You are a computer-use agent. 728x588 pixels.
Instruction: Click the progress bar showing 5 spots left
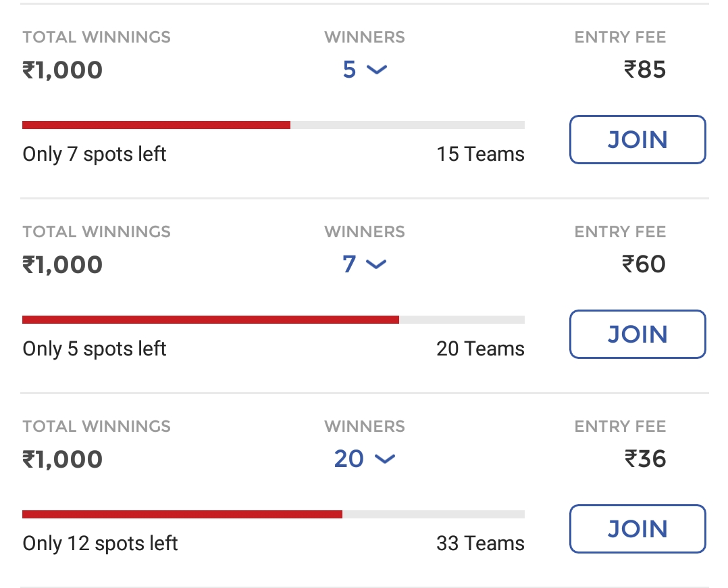pyautogui.click(x=273, y=320)
